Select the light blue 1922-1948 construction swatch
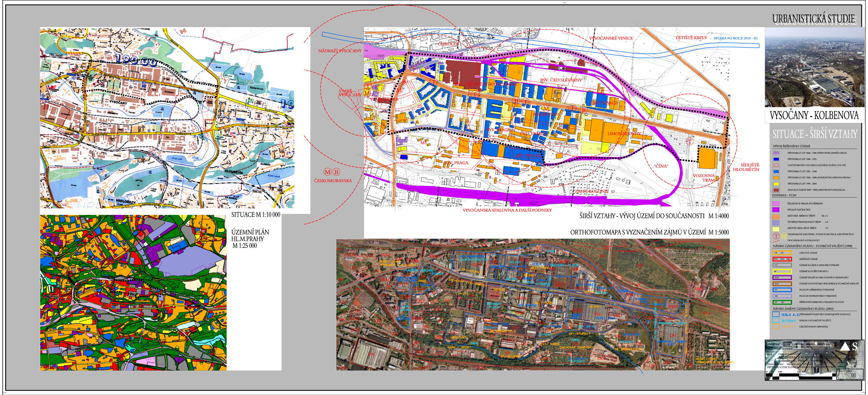This screenshot has height=395, width=868. 776,171
